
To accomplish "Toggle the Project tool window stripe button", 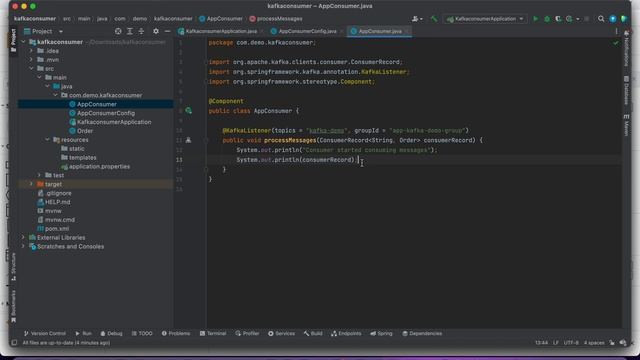I will coord(13,40).
